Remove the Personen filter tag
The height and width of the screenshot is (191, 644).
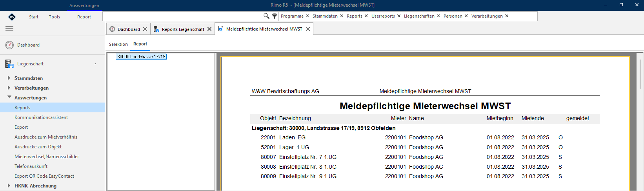click(466, 16)
